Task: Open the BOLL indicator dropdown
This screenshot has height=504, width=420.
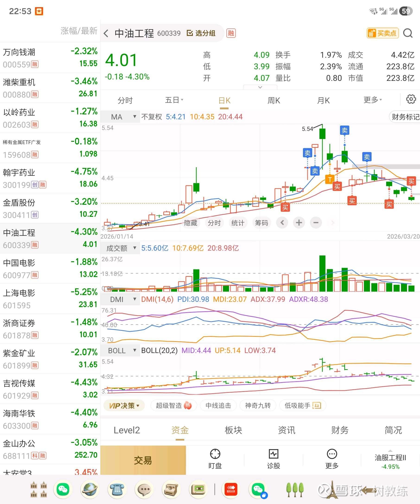Action: click(x=120, y=350)
